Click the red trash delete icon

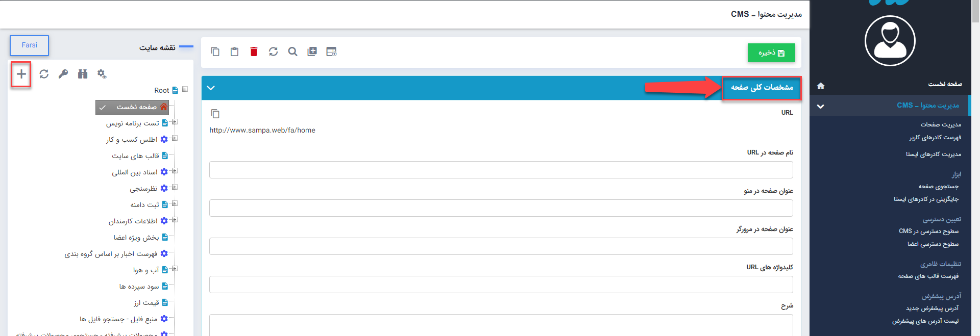point(254,51)
